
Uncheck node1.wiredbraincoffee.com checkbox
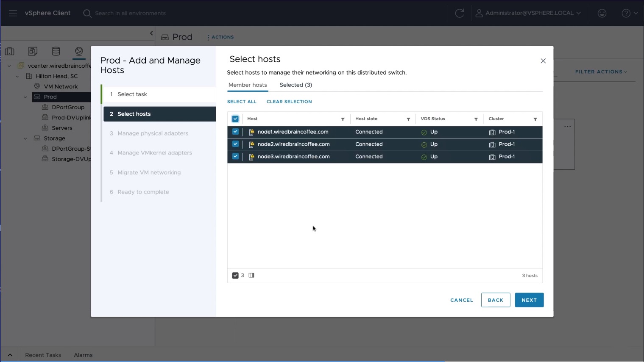[235, 132]
